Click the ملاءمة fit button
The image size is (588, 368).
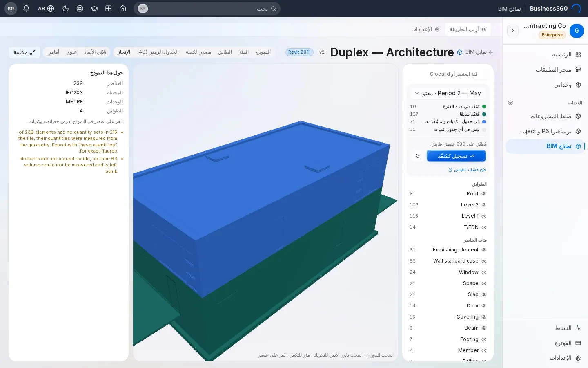[24, 52]
